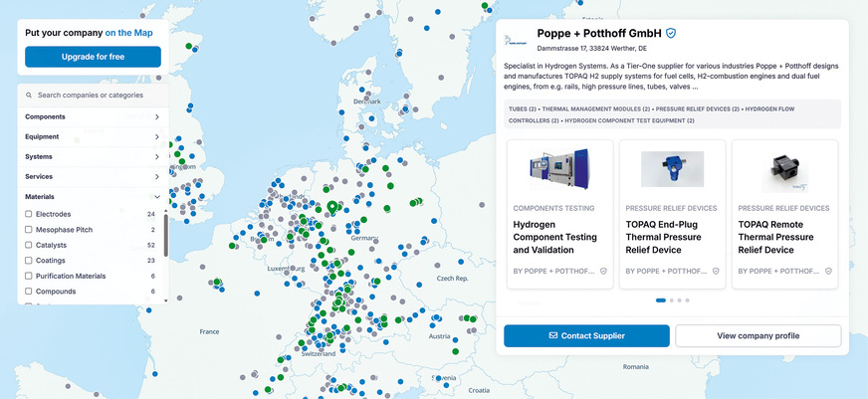This screenshot has width=868, height=399.
Task: Check the Catalysts filter
Action: point(29,245)
